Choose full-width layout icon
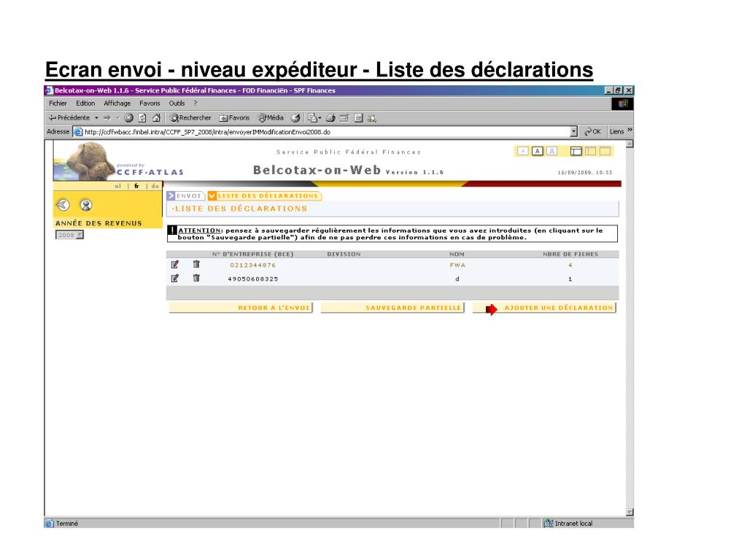Image resolution: width=747 pixels, height=560 pixels. coord(605,151)
